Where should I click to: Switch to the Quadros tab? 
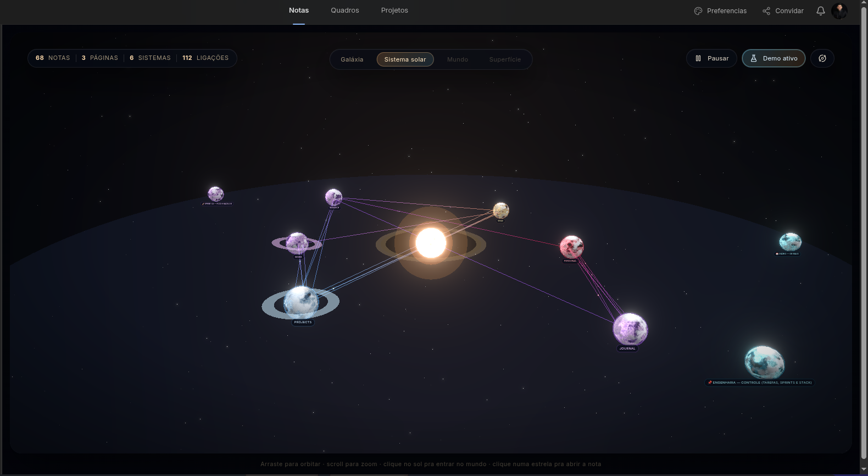click(x=345, y=10)
